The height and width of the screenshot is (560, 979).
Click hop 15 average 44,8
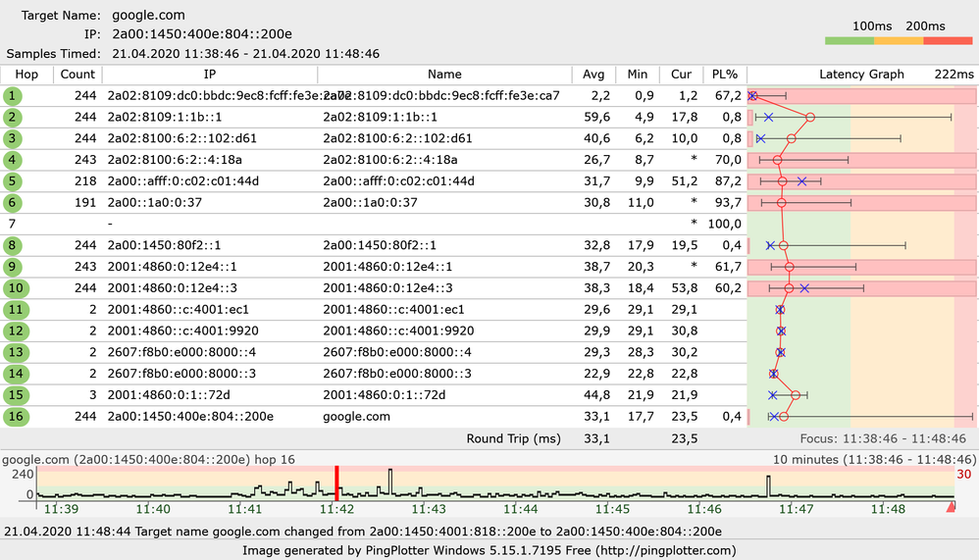pyautogui.click(x=596, y=395)
